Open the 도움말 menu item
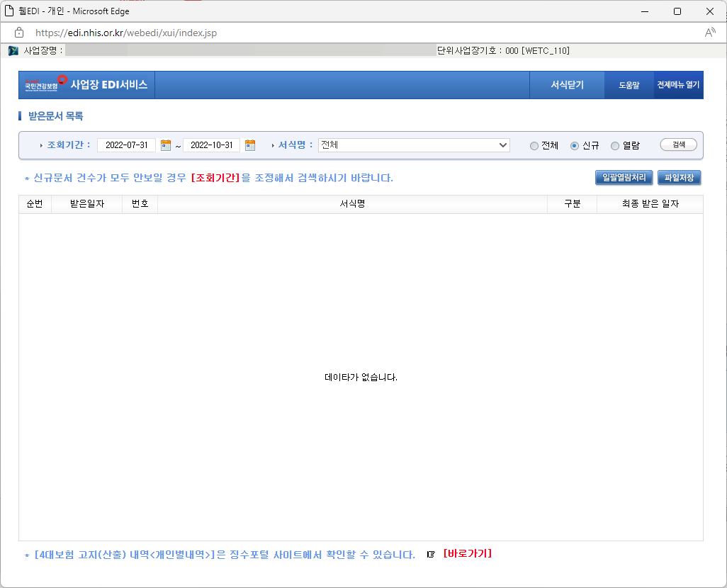 629,85
